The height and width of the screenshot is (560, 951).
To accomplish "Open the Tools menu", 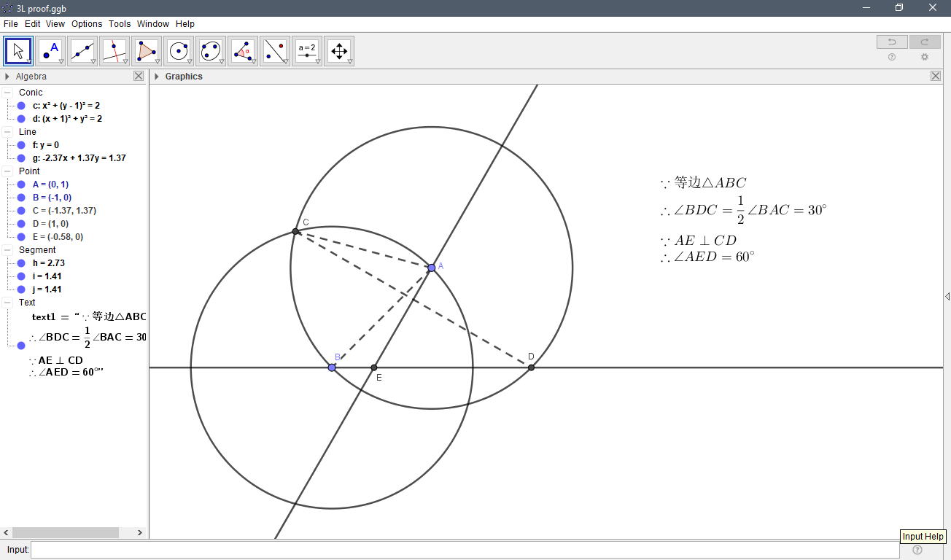I will [x=119, y=23].
